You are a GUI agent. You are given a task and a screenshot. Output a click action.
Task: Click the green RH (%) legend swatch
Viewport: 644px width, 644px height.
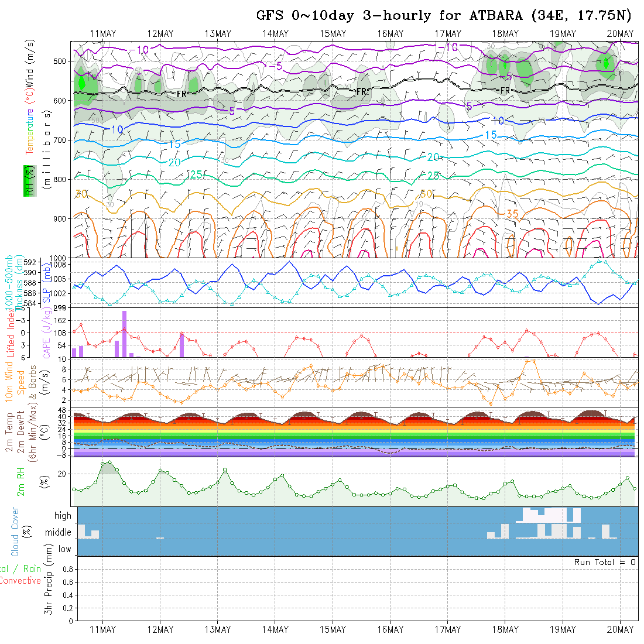(x=28, y=181)
